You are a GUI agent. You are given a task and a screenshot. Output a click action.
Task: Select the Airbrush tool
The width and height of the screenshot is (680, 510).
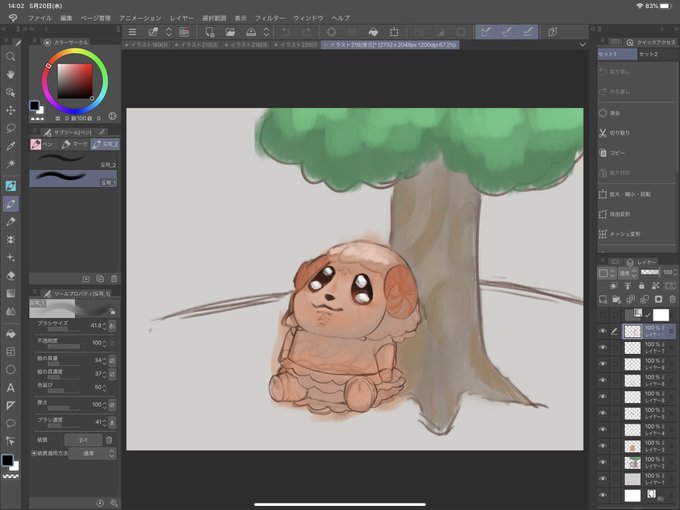pos(10,240)
